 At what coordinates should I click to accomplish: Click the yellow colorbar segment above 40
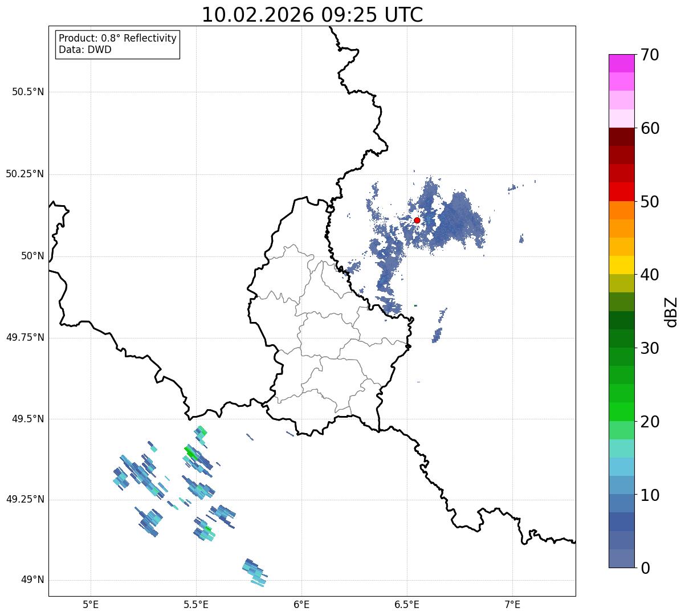click(x=621, y=265)
